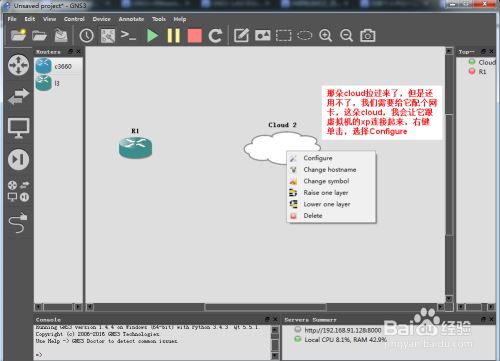Select the l3 router template

(58, 83)
